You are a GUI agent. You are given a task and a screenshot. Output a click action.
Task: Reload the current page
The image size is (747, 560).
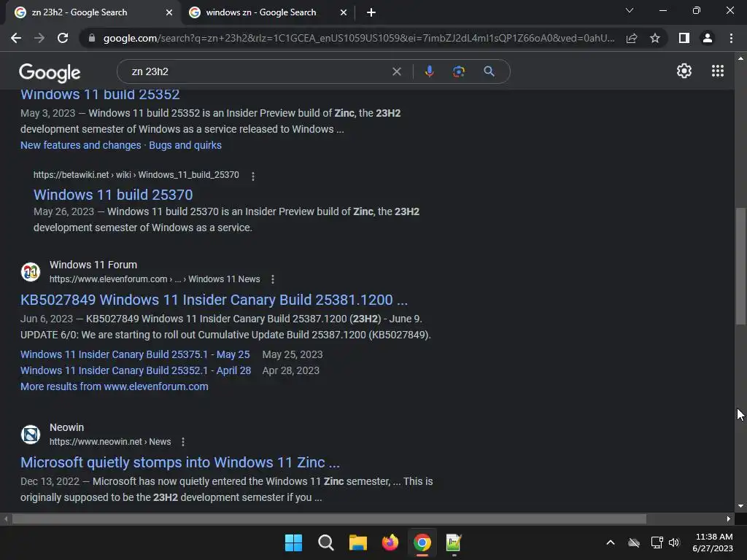[x=63, y=38]
